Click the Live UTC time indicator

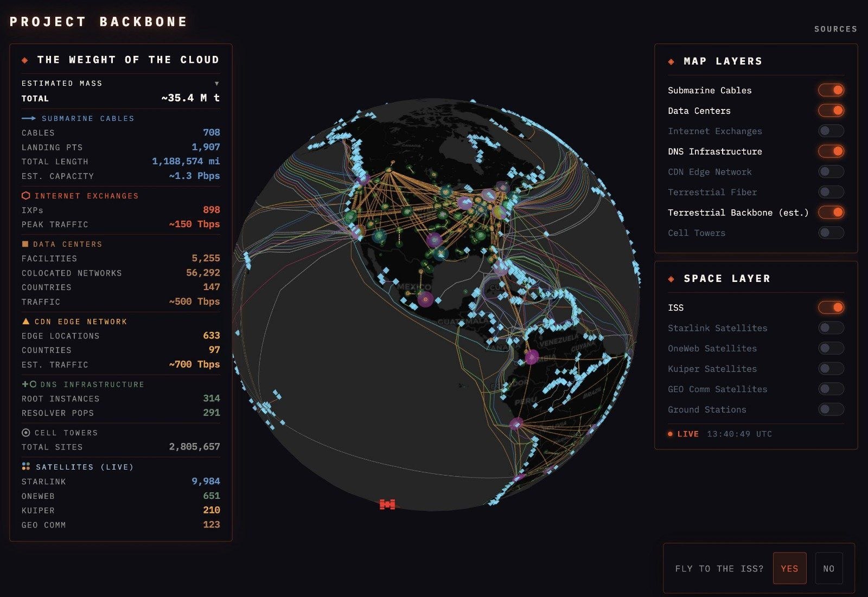tap(720, 434)
